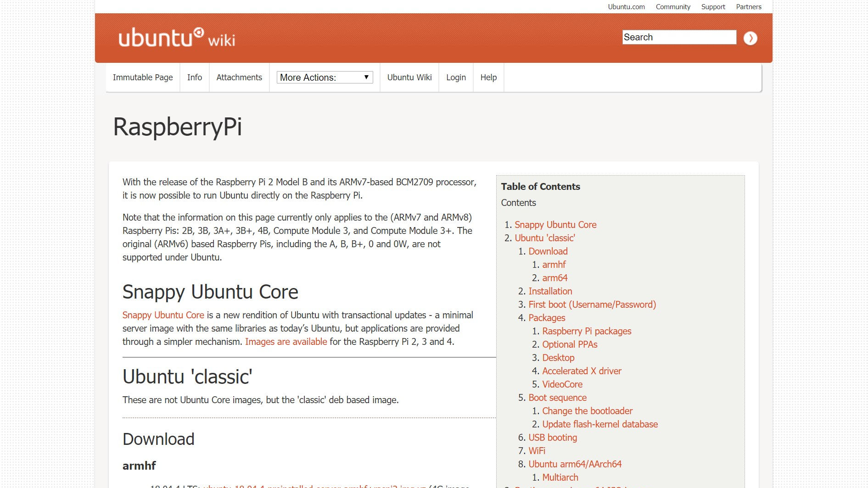
Task: Open the Partners top link
Action: pyautogui.click(x=749, y=7)
